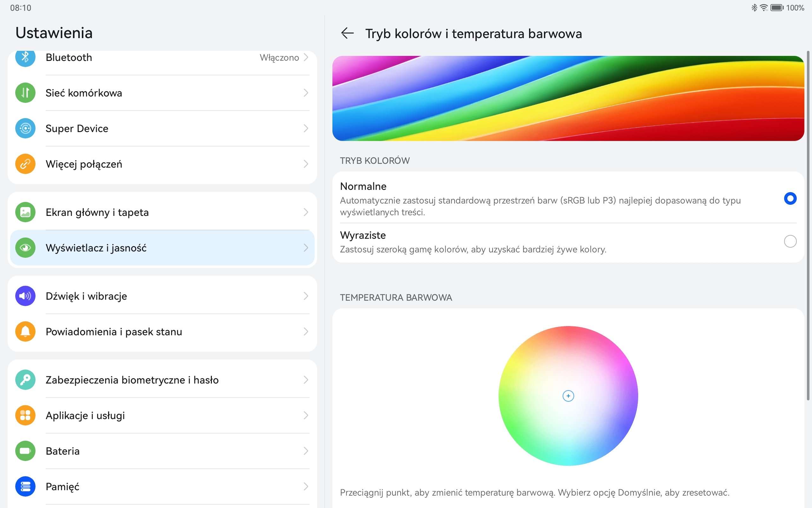This screenshot has width=812, height=508.
Task: Tap the Bluetooth settings icon
Action: point(25,57)
